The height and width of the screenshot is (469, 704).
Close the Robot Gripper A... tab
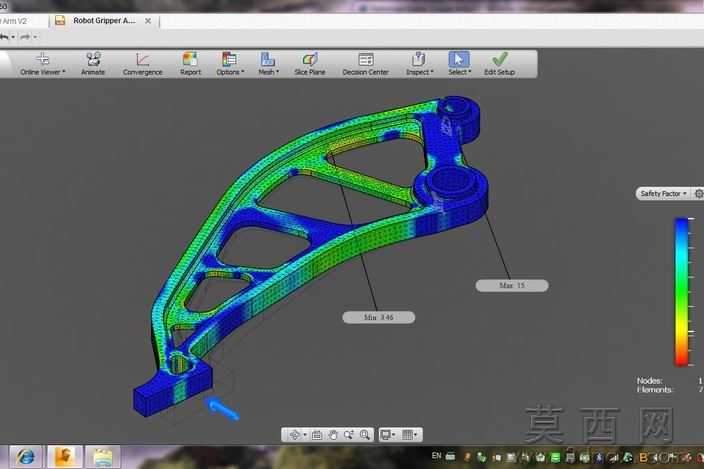pyautogui.click(x=148, y=21)
